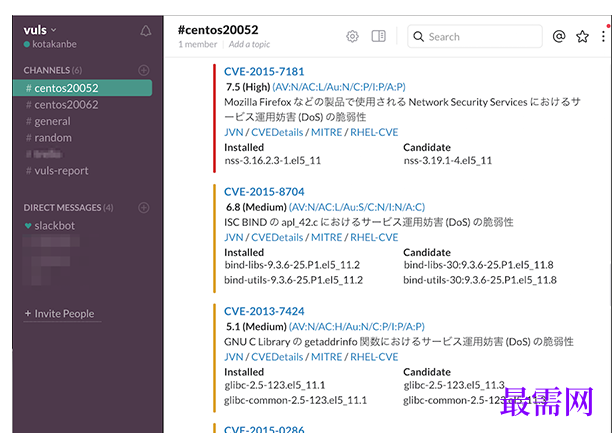Open the general channel

[48, 121]
